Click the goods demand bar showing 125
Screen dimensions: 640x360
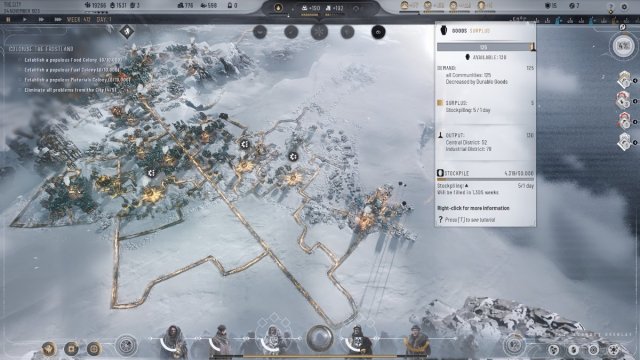(485, 47)
